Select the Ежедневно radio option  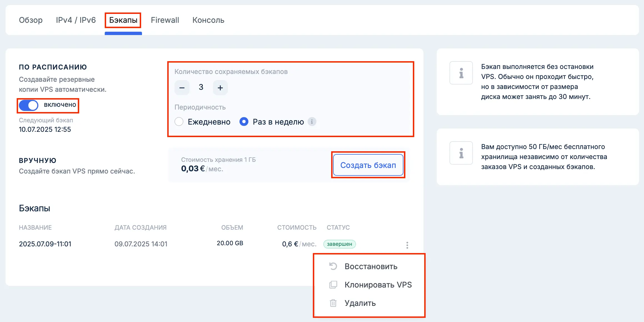tap(179, 122)
